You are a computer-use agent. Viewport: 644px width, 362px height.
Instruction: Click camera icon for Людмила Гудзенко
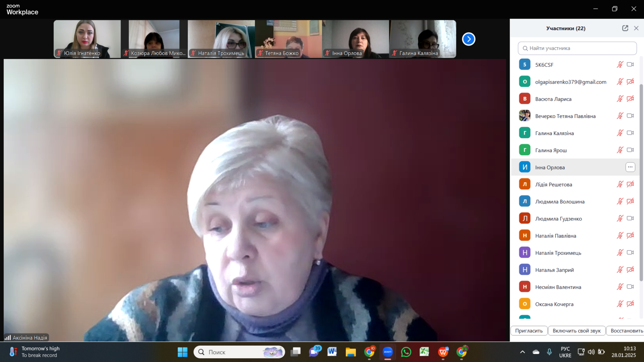tap(630, 218)
